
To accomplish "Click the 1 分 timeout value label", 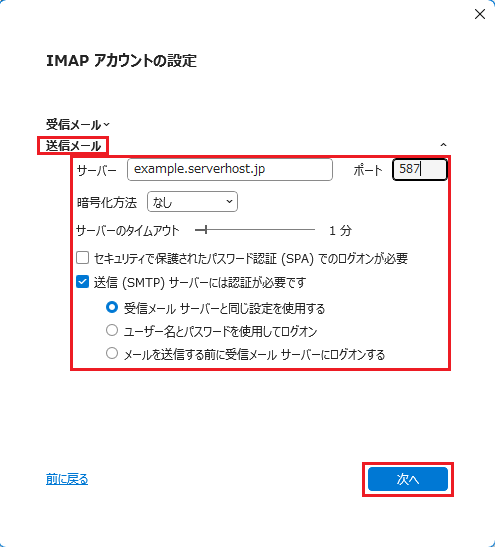I will pyautogui.click(x=340, y=230).
